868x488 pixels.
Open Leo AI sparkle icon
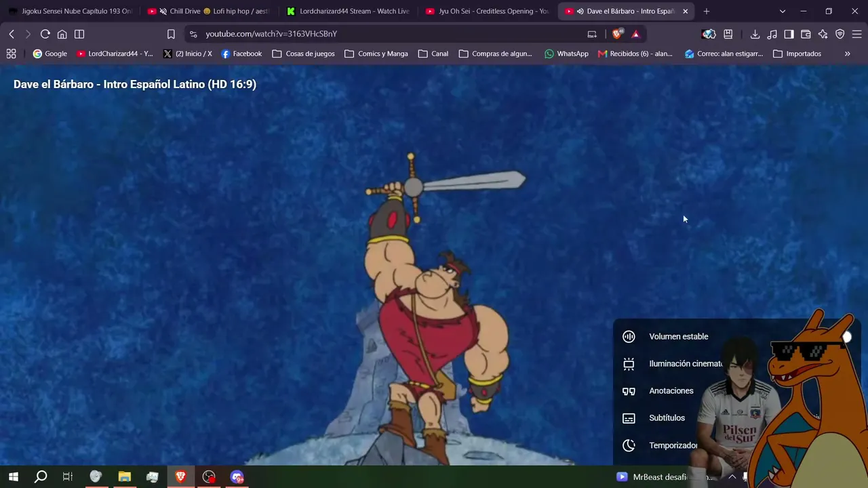[x=823, y=34]
